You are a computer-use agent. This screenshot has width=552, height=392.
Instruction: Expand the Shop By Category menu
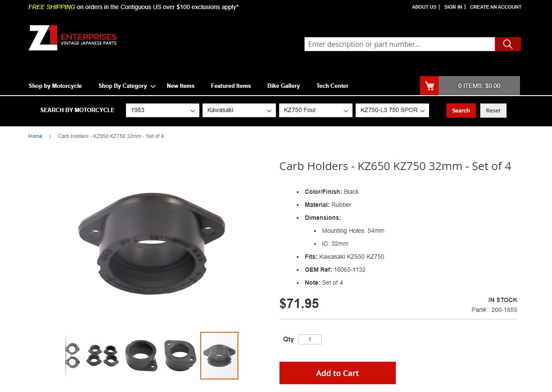click(x=127, y=86)
